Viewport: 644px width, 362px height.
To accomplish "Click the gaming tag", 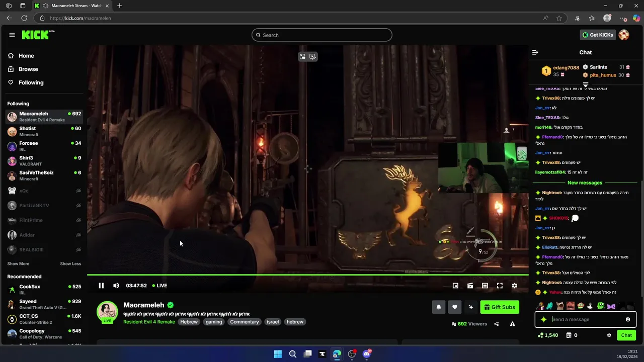I will coord(214,322).
